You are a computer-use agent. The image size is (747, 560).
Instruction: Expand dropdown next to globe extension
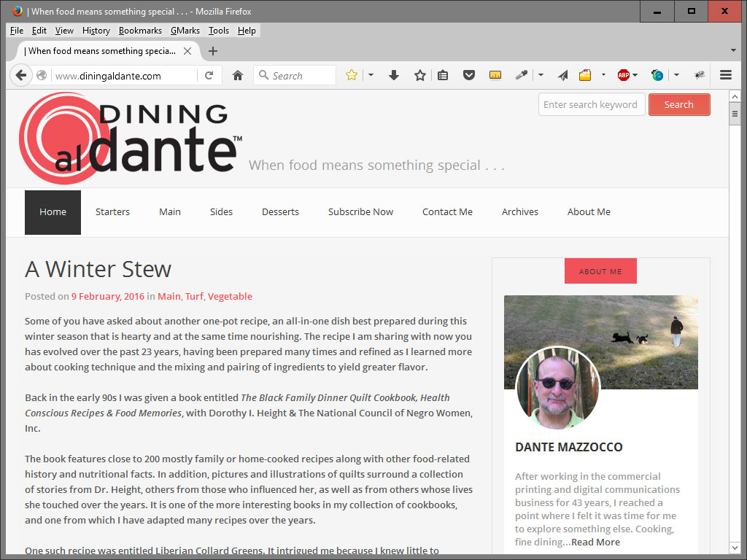pos(676,75)
